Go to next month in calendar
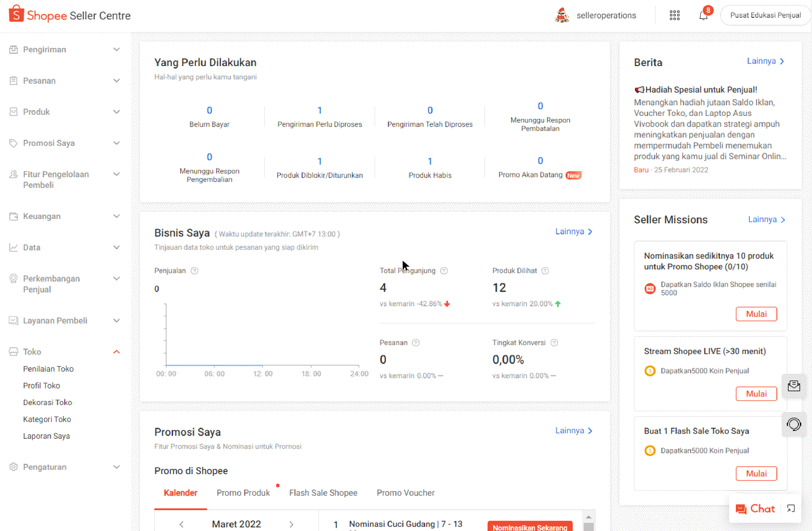 click(291, 524)
